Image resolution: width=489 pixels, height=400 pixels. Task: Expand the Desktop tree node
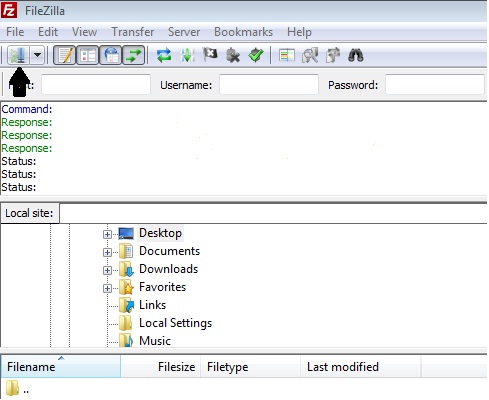coord(107,234)
